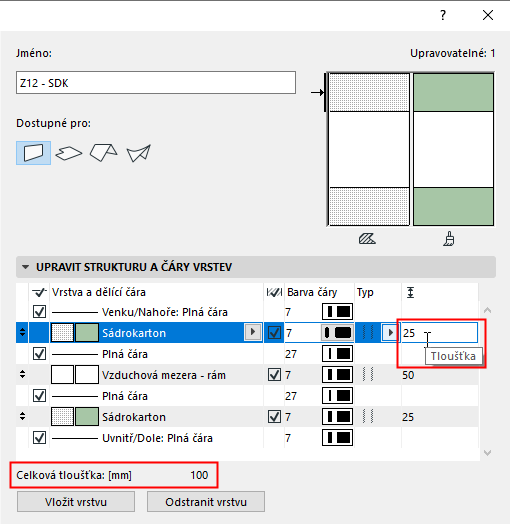This screenshot has width=510, height=524.
Task: Click thickness field of selected Sádrokarton
Action: point(439,333)
